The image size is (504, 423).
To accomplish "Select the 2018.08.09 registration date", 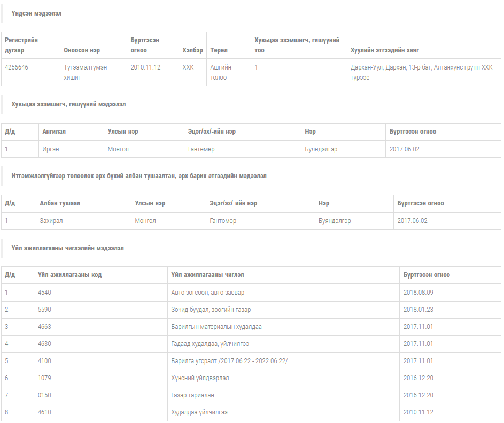I will (x=418, y=293).
